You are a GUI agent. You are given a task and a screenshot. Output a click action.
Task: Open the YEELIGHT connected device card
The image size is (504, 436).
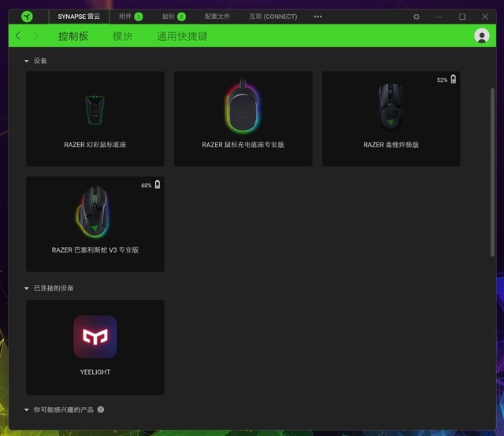click(x=95, y=347)
